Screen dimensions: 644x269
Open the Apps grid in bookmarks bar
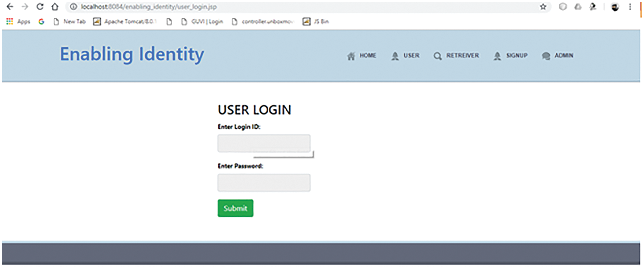[18, 22]
